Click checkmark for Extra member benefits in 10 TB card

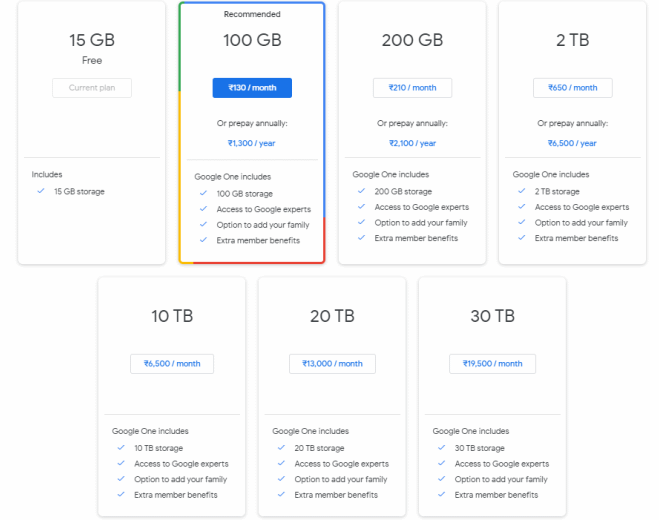pyautogui.click(x=121, y=494)
